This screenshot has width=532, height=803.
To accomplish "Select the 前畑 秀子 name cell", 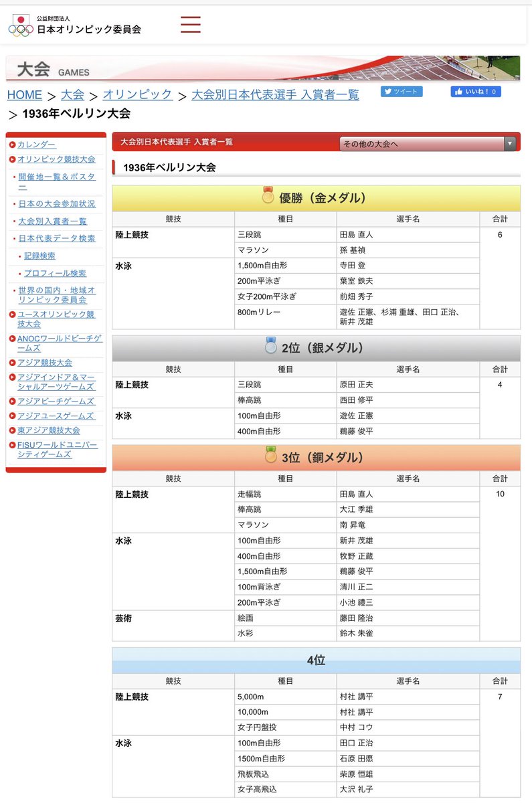I will [408, 296].
